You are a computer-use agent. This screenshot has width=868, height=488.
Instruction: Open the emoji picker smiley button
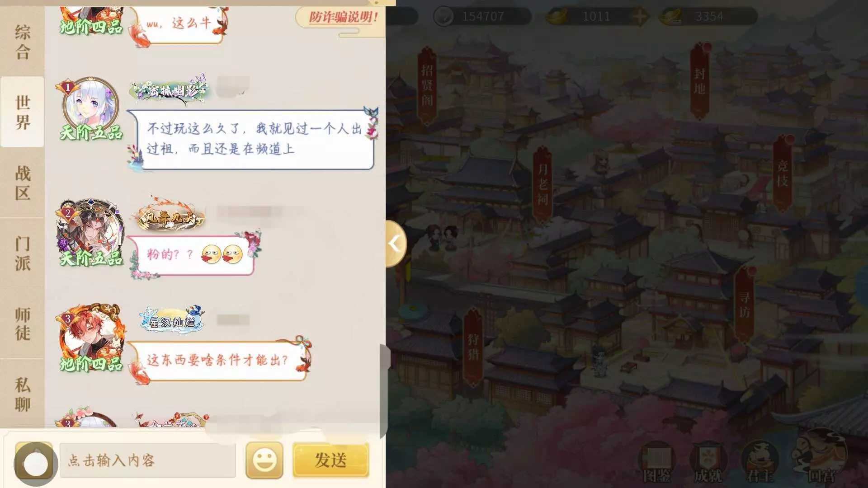(264, 460)
